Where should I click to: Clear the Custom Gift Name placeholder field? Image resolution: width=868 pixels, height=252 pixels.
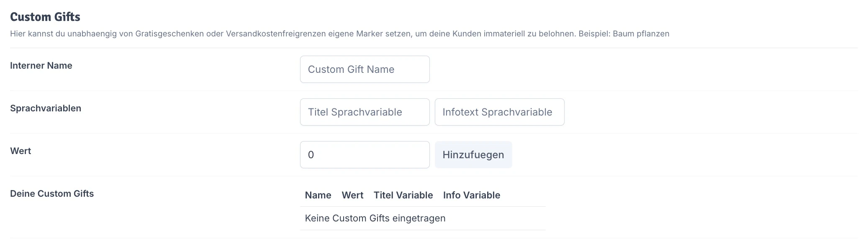click(364, 69)
